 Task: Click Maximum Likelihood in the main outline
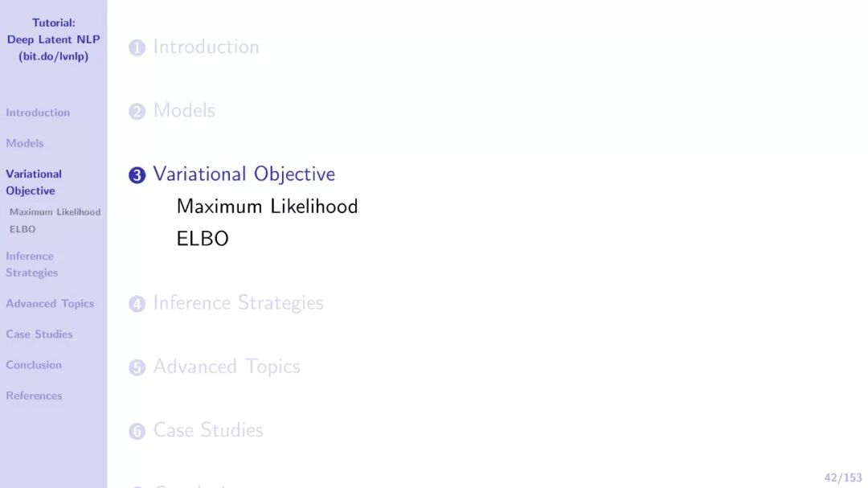(x=267, y=207)
